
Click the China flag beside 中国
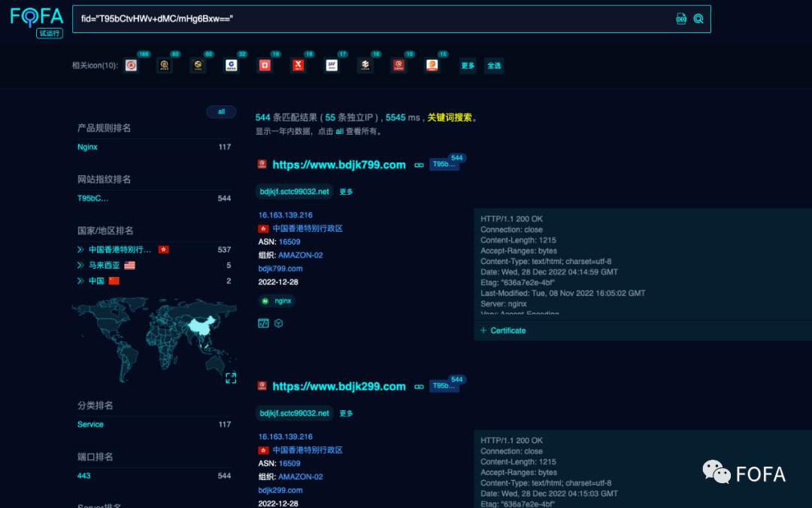(114, 281)
